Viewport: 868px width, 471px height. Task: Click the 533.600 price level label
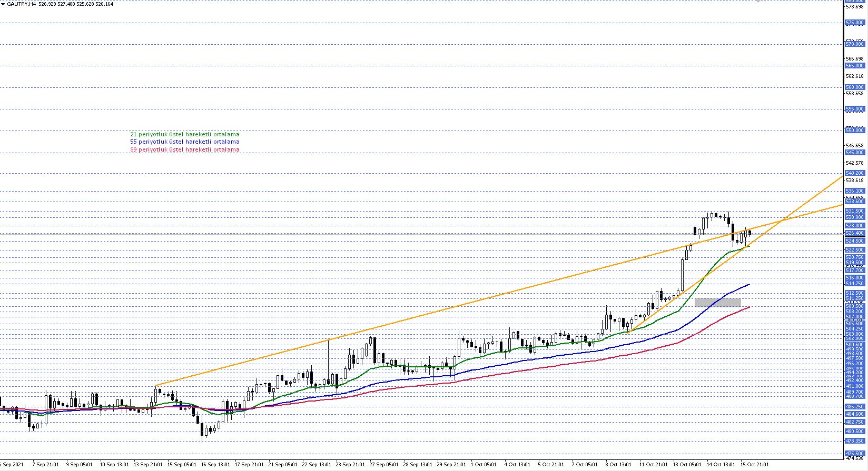(x=854, y=202)
